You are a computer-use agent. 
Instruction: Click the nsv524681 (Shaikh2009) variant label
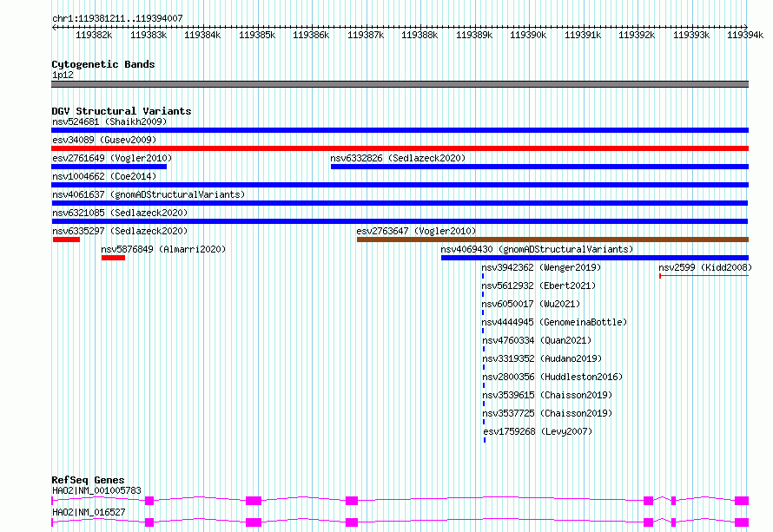[109, 122]
